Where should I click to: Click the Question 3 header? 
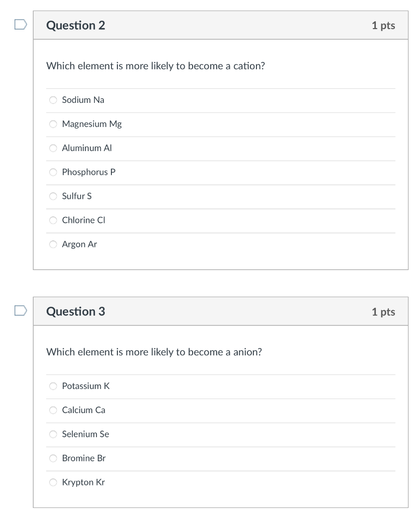click(x=76, y=311)
